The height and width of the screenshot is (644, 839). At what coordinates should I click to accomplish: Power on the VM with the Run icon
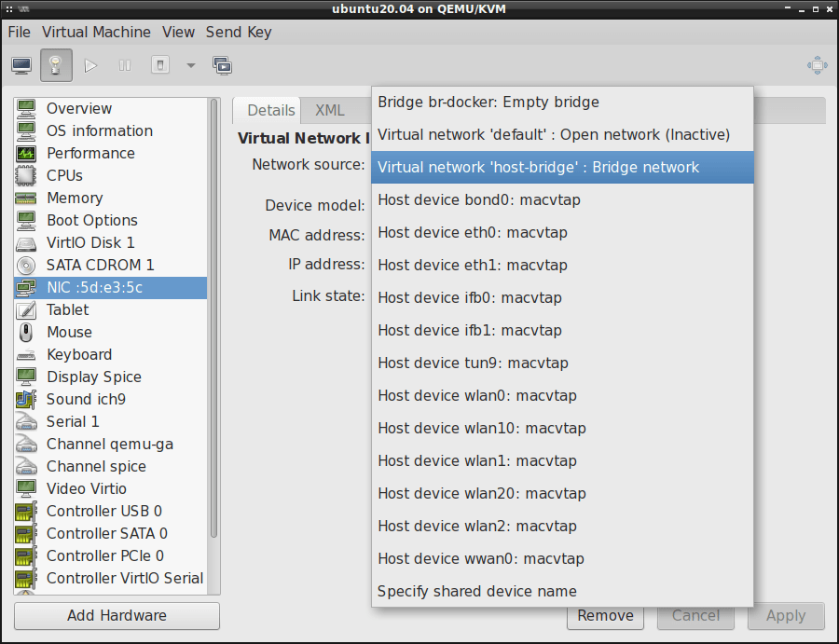90,65
